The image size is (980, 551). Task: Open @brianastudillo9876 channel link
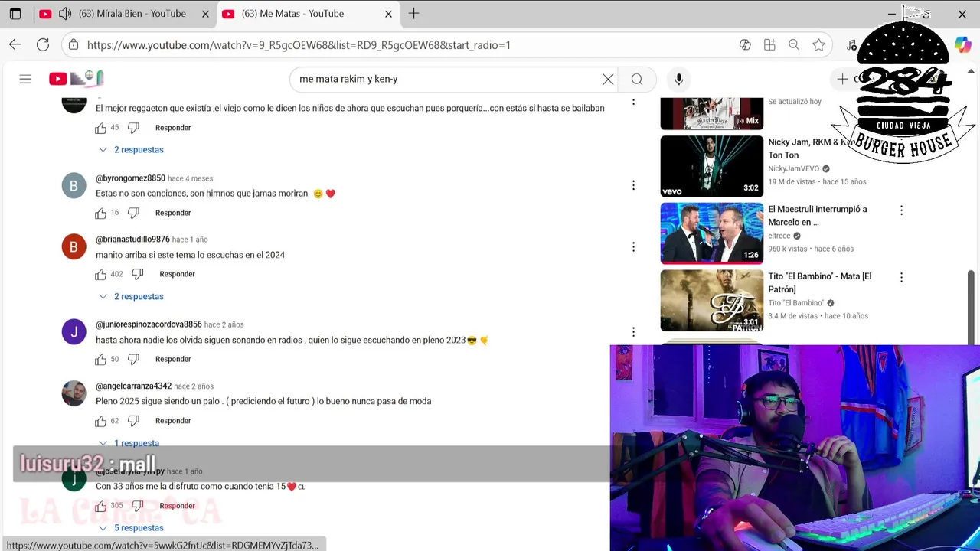[x=132, y=240]
